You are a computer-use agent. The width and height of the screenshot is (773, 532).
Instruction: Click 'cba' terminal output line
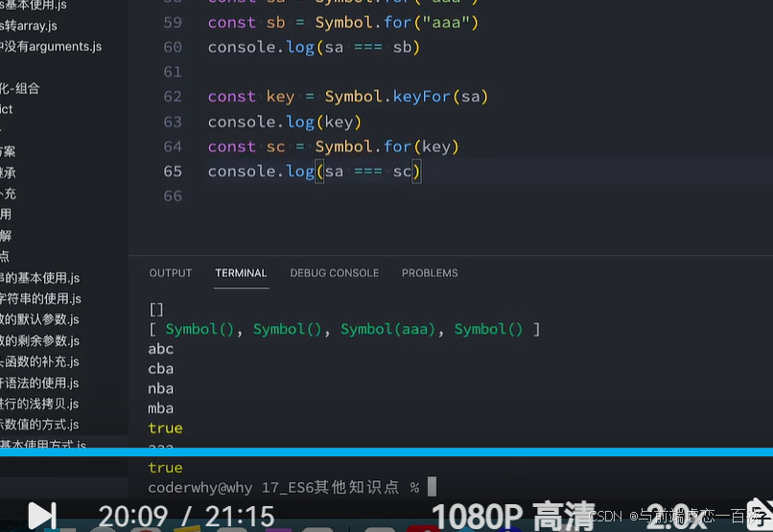[x=161, y=369]
